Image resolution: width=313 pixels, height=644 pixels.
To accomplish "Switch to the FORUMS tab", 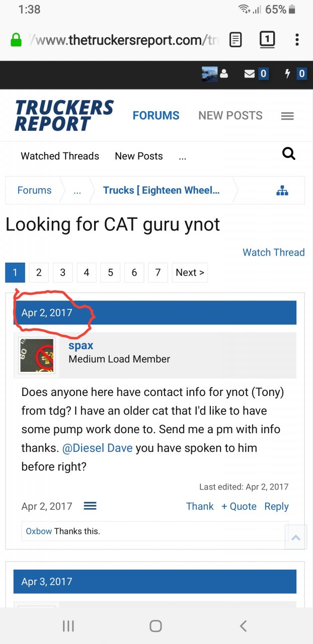I will coord(156,116).
